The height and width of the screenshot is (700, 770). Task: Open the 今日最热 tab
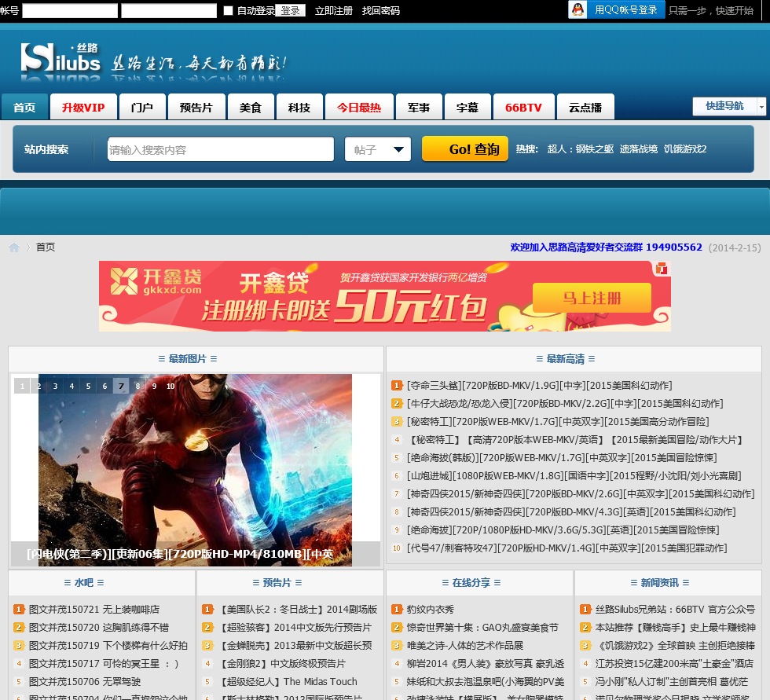coord(360,107)
